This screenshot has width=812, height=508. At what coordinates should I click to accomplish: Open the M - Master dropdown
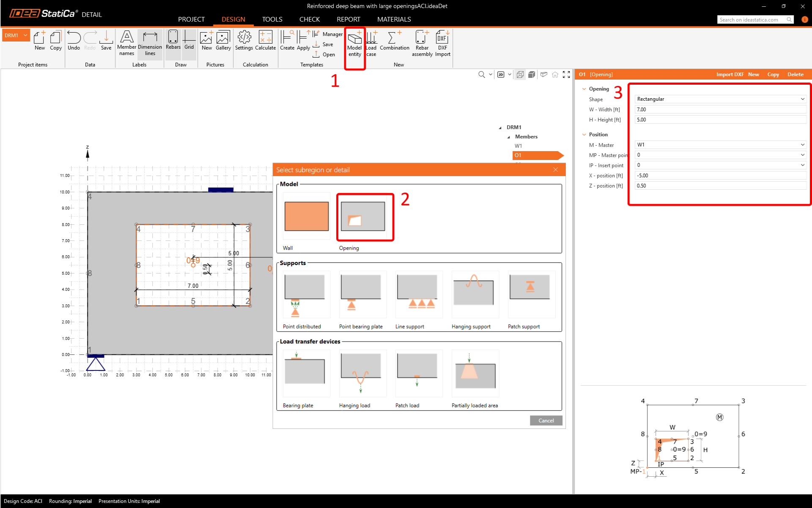[720, 145]
